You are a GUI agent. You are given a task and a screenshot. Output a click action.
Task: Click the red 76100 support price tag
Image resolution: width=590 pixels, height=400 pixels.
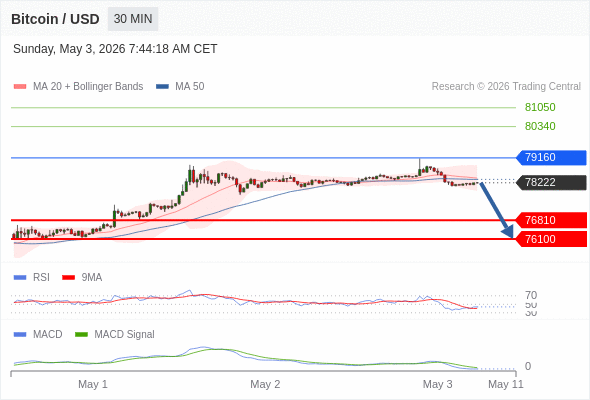[x=551, y=239]
